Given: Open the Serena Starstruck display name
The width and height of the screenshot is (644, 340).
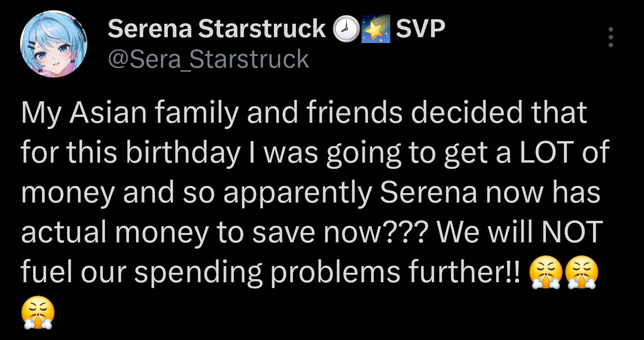Looking at the screenshot, I should click(x=217, y=29).
